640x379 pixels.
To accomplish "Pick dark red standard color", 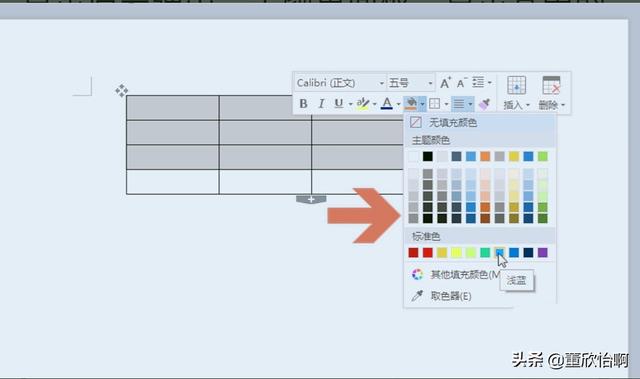I will 413,253.
